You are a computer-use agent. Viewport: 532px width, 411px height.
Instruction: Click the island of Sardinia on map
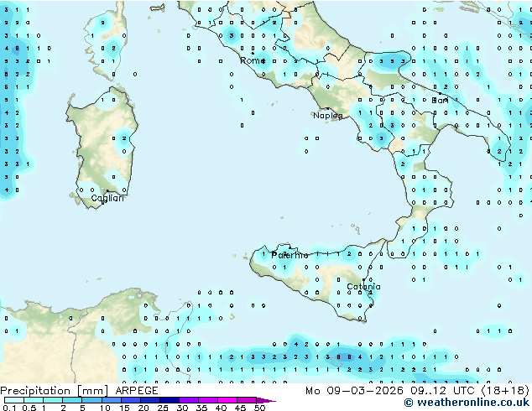click(102, 149)
